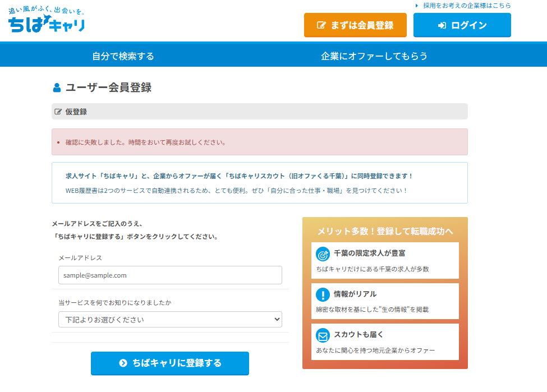Click the envelope icon for スカウトも届く
The width and height of the screenshot is (547, 392).
click(x=323, y=335)
